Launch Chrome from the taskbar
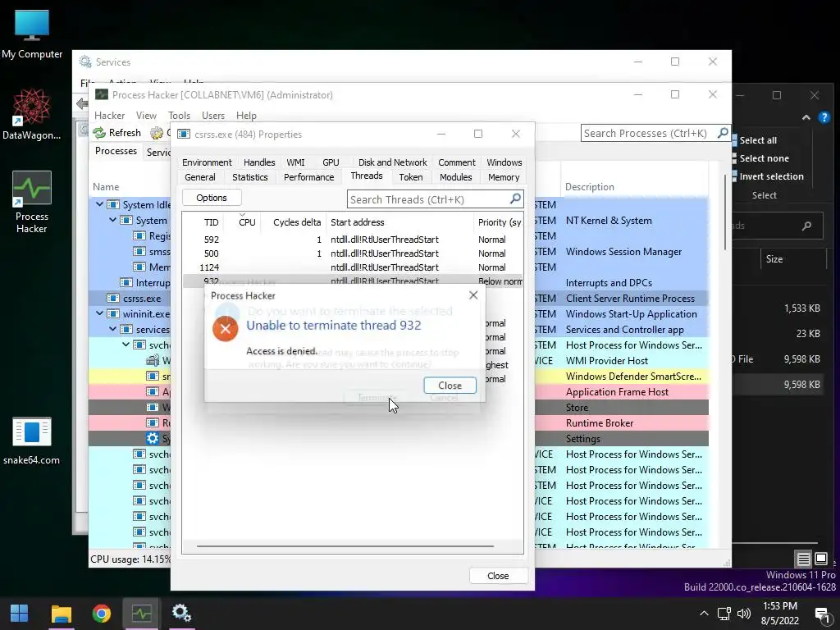840x630 pixels. point(101,614)
